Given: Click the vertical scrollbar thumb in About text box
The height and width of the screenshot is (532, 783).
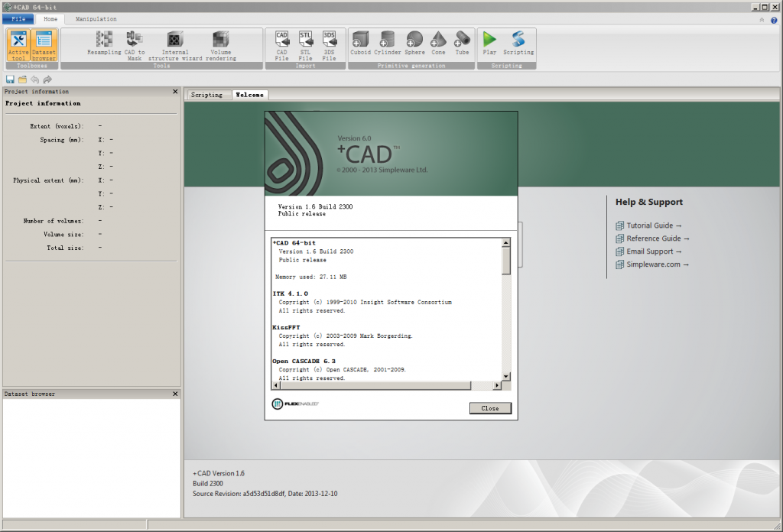Looking at the screenshot, I should (x=506, y=261).
